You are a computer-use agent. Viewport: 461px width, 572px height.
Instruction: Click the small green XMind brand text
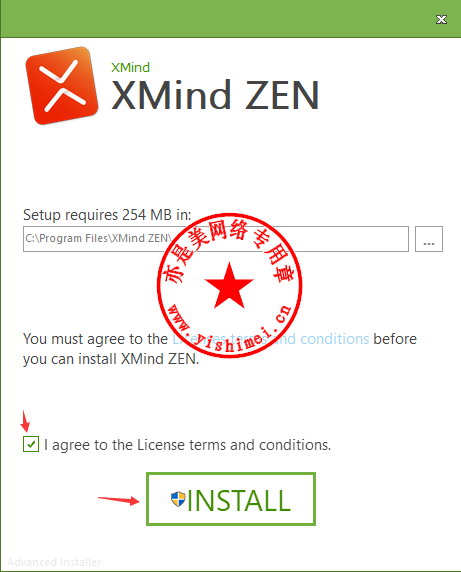click(130, 67)
